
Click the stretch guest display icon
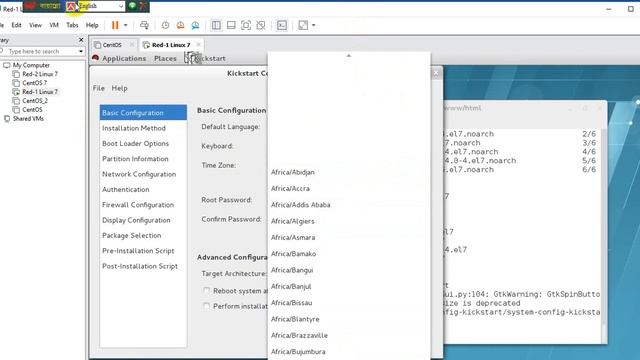click(x=303, y=25)
